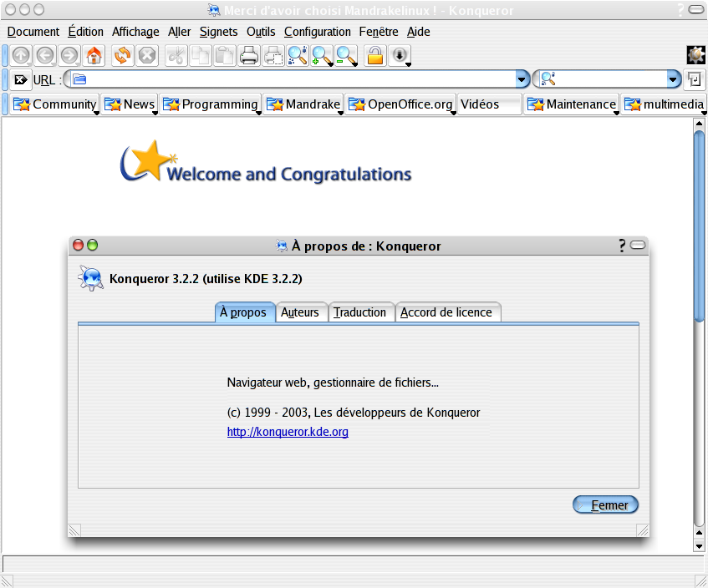
Task: Click the Welcome and Congratulations banner
Action: point(266,162)
